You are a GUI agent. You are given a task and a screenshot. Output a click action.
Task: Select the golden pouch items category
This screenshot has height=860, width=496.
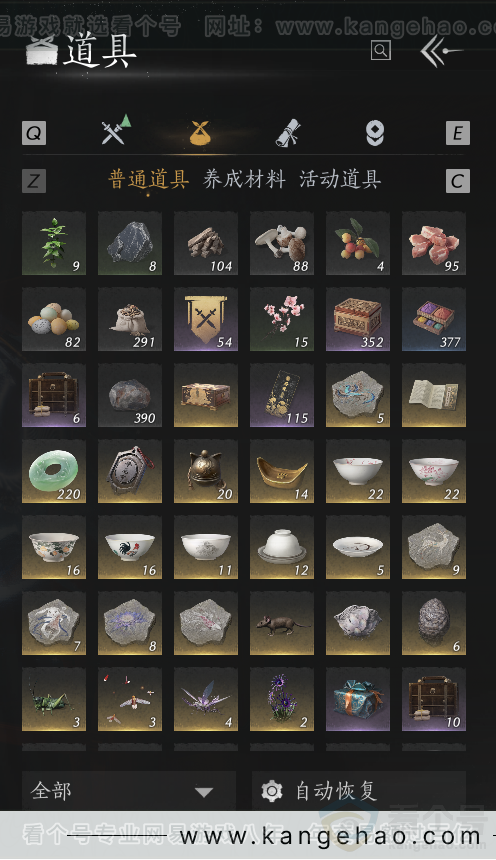(x=200, y=133)
